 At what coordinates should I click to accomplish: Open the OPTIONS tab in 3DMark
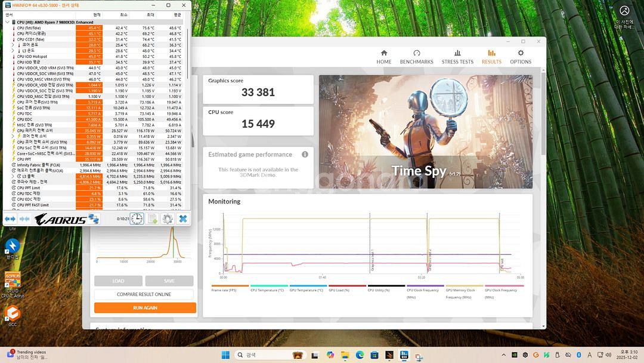click(x=521, y=57)
